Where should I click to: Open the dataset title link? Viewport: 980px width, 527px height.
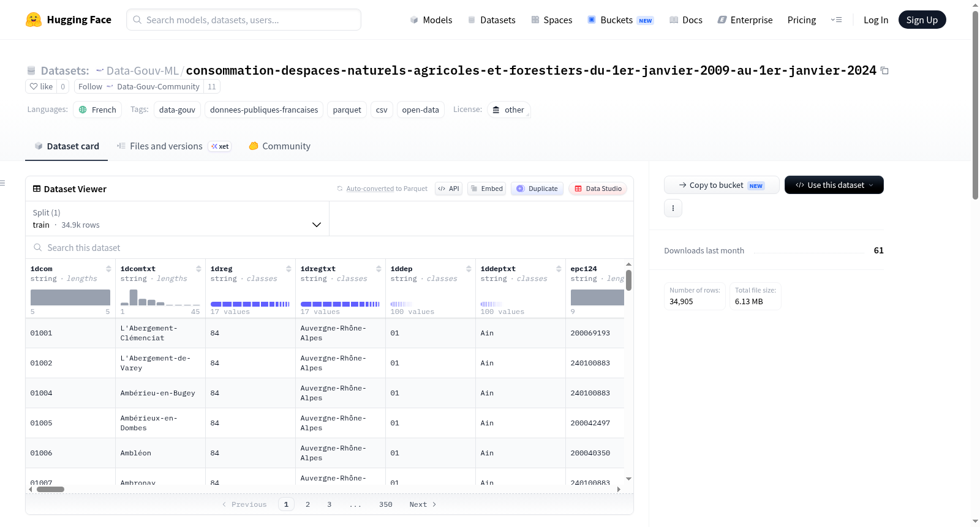[531, 71]
